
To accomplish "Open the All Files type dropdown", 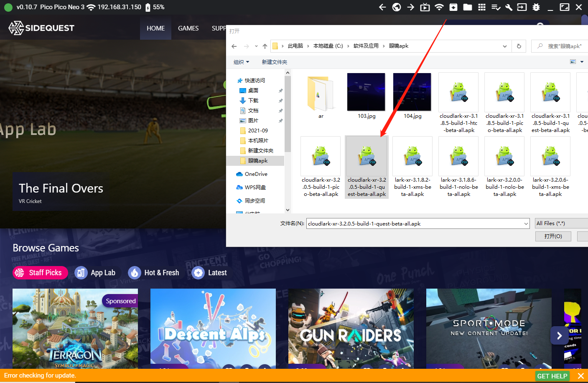I will 561,223.
